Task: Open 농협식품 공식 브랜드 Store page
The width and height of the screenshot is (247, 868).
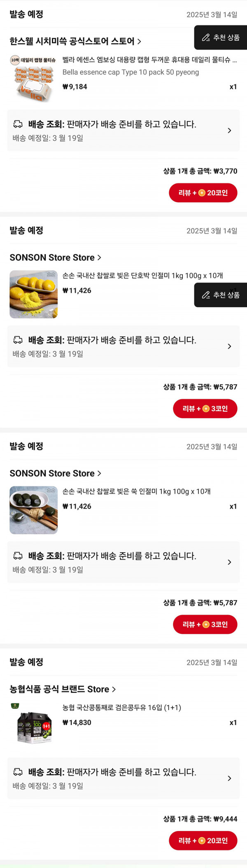Action: (63, 689)
